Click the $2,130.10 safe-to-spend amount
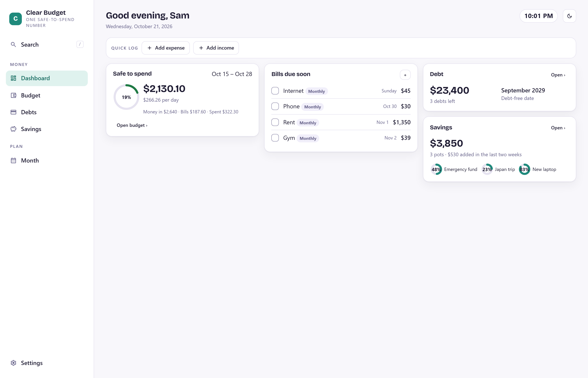The height and width of the screenshot is (378, 588). click(164, 89)
